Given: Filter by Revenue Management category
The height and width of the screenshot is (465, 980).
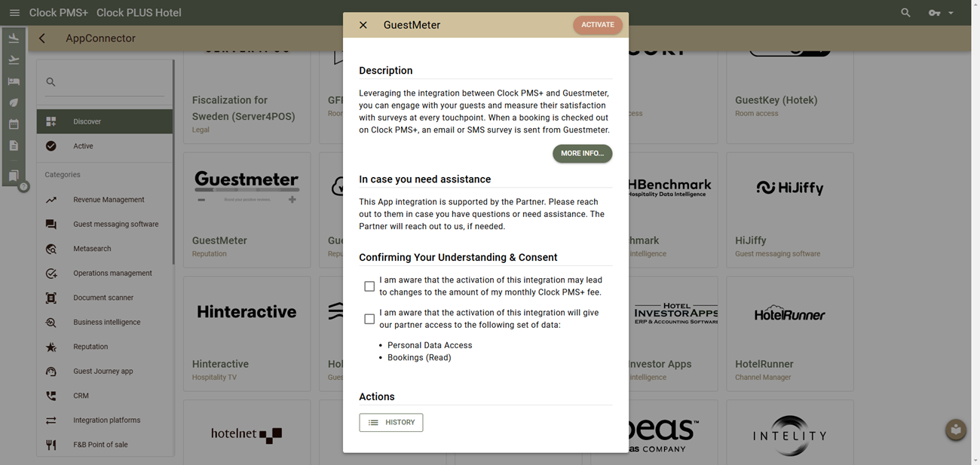Looking at the screenshot, I should coord(105,200).
